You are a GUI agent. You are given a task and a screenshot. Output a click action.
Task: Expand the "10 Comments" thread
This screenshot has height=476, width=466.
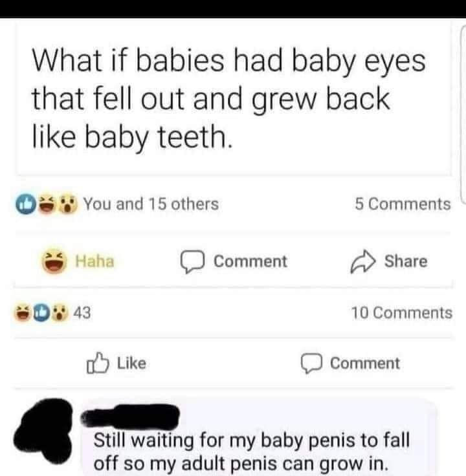pyautogui.click(x=402, y=313)
